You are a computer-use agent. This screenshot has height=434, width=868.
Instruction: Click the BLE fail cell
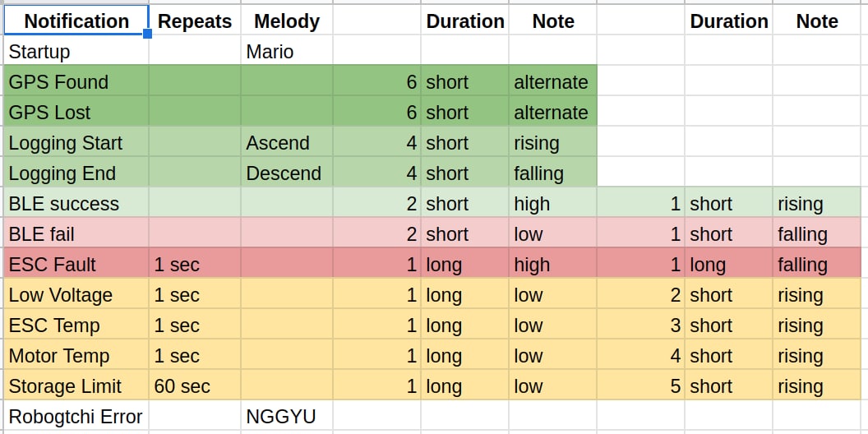pyautogui.click(x=76, y=233)
